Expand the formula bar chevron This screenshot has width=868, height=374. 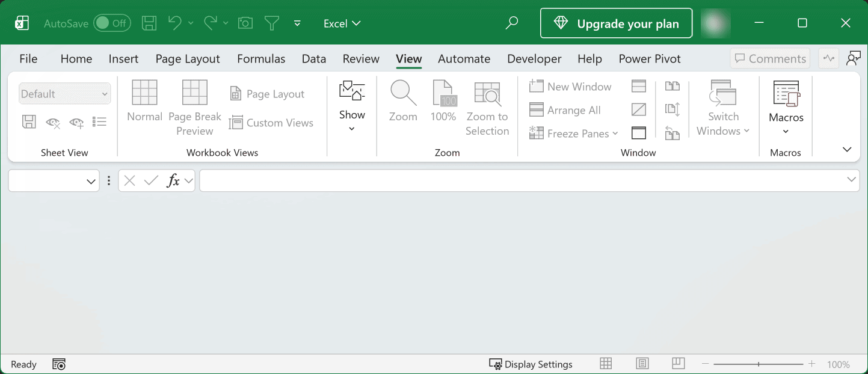click(x=852, y=179)
